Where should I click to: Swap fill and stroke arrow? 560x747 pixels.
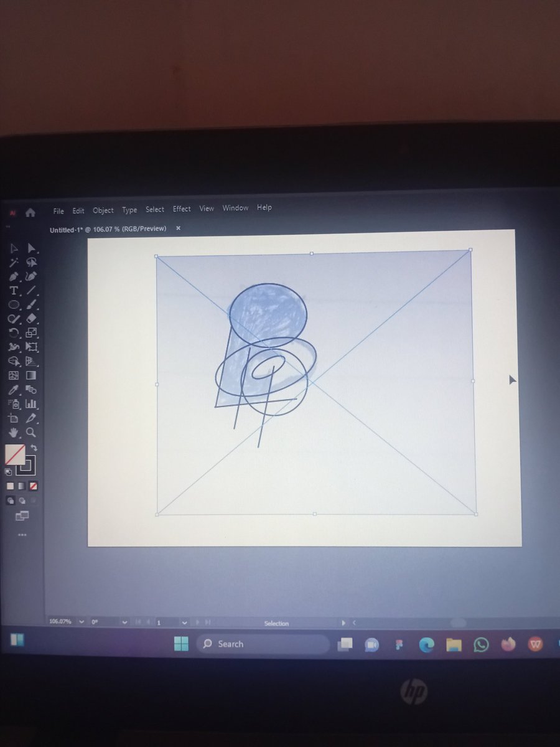[x=34, y=448]
